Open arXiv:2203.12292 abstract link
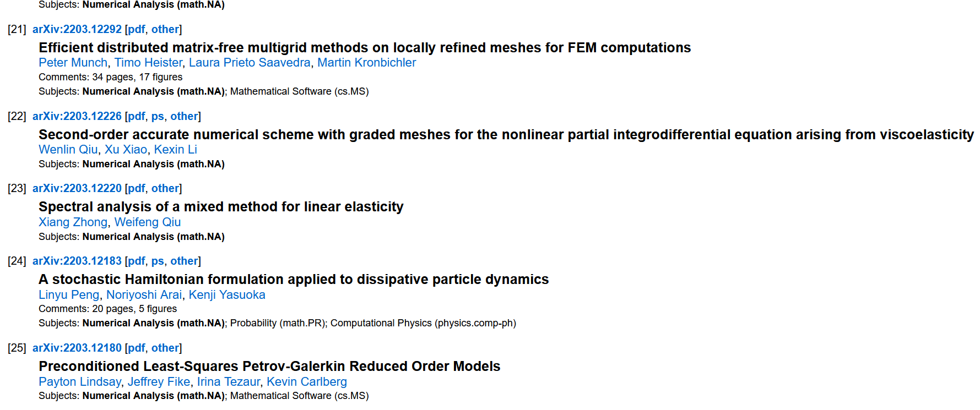The height and width of the screenshot is (410, 980). click(77, 29)
